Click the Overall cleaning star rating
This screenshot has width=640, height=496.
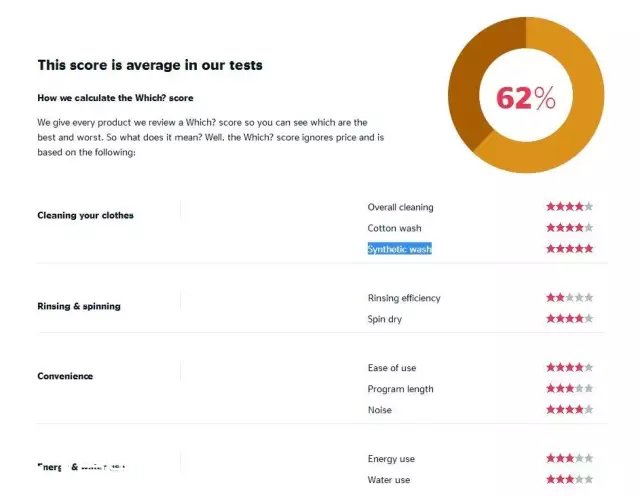coord(569,207)
